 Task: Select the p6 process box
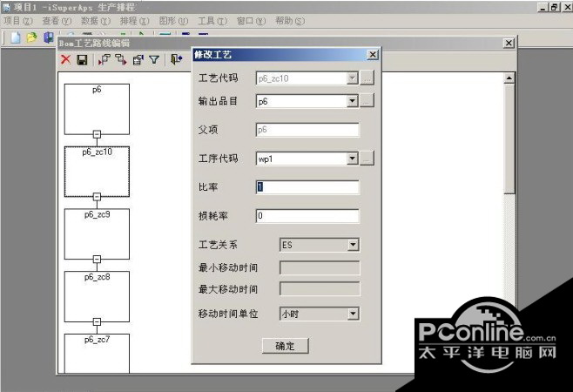97,110
